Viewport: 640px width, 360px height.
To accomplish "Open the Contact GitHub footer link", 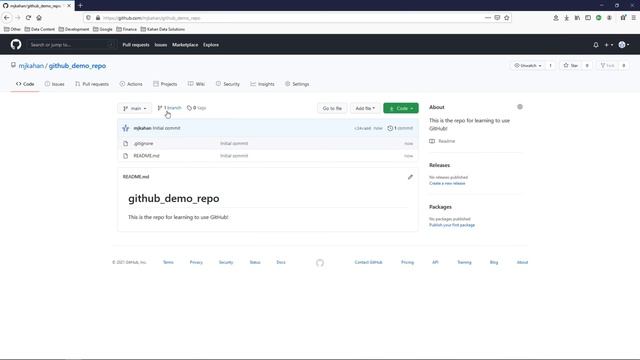I will point(369,262).
